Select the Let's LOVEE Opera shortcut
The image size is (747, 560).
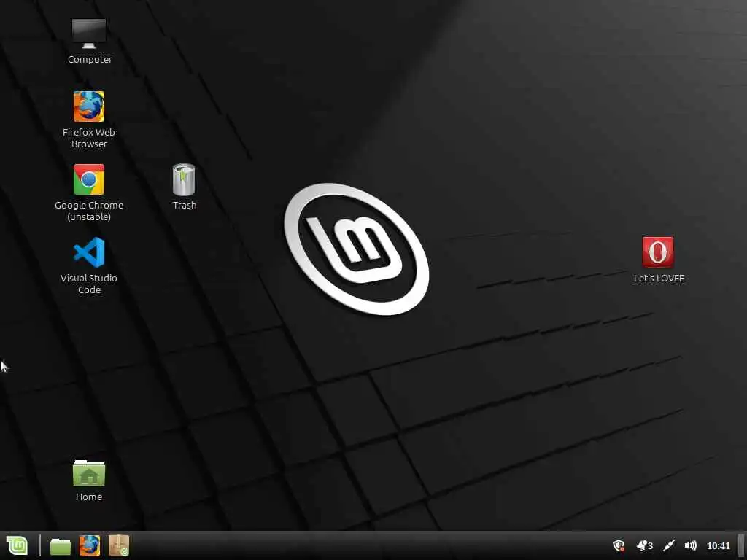[x=658, y=252]
